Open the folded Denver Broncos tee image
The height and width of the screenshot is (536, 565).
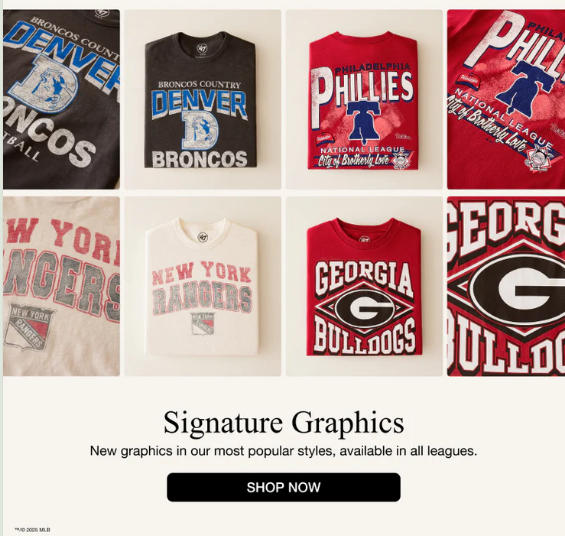click(203, 99)
